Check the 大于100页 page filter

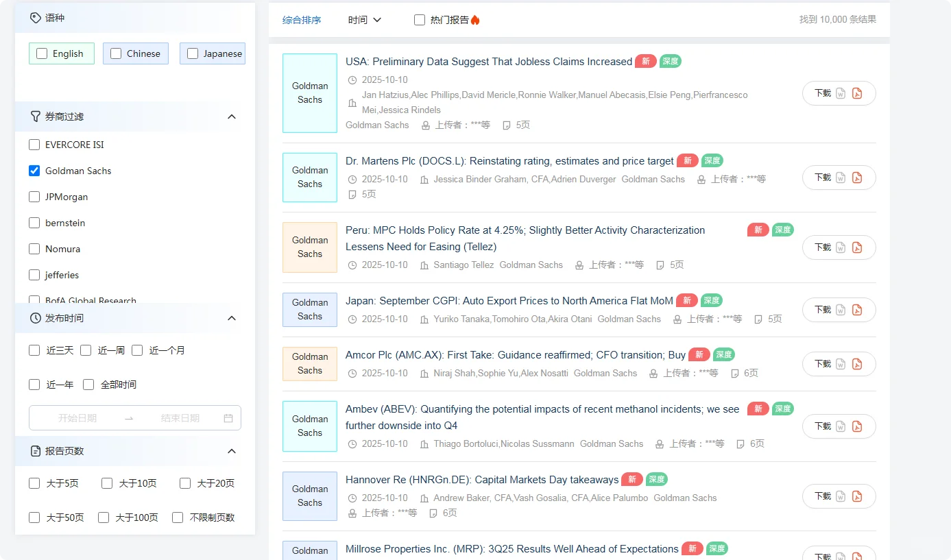pyautogui.click(x=104, y=518)
